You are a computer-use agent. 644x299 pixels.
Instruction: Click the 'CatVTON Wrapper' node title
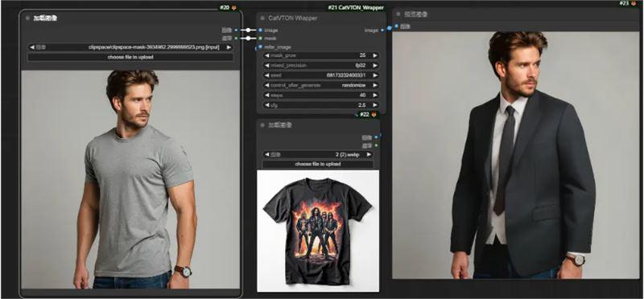click(x=292, y=18)
